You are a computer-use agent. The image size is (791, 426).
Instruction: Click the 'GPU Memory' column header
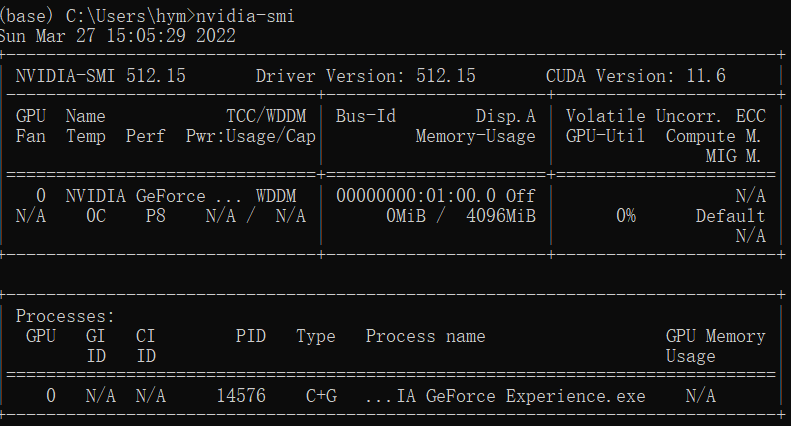coord(715,336)
